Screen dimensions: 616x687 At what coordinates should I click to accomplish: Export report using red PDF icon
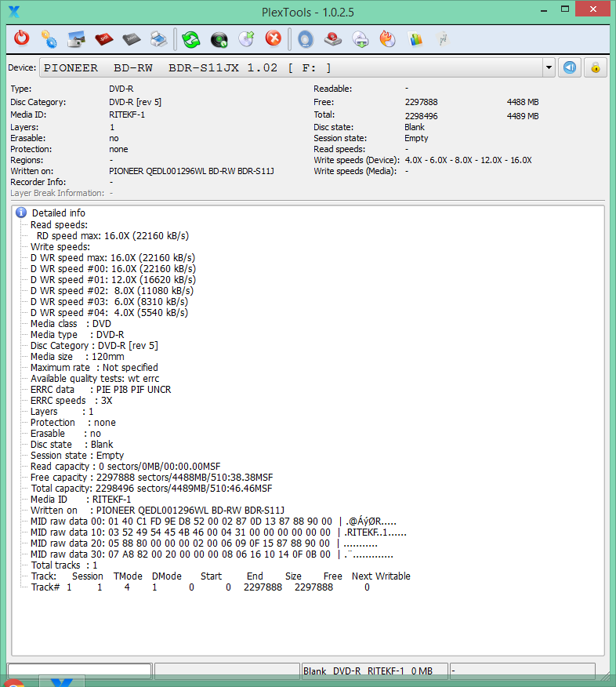103,39
